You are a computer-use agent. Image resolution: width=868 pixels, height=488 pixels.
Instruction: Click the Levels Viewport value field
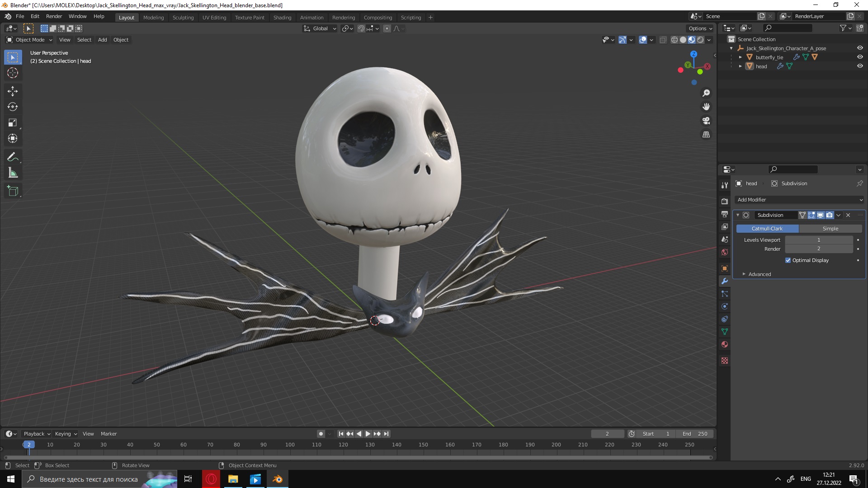click(818, 240)
